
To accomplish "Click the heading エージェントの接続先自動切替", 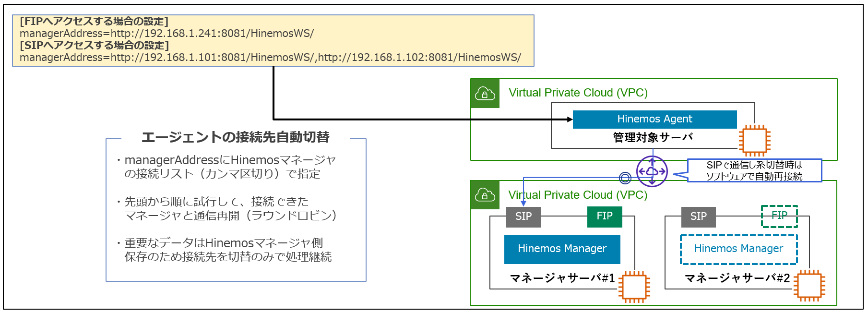I will coord(236,137).
